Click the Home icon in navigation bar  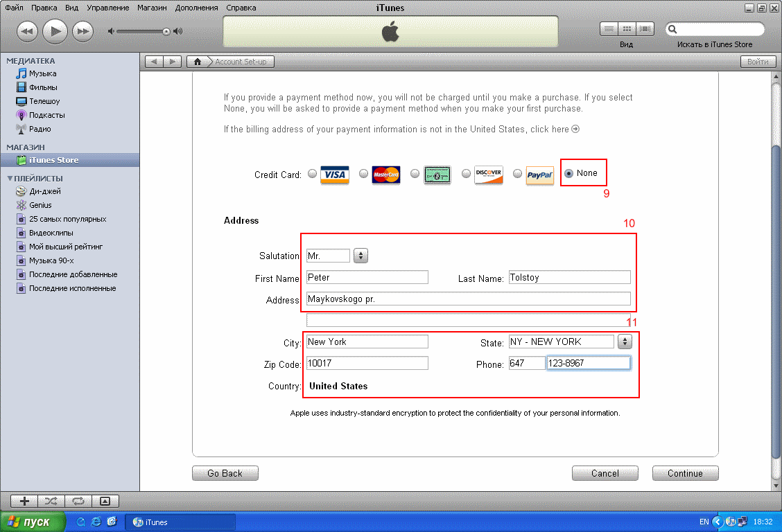(198, 62)
